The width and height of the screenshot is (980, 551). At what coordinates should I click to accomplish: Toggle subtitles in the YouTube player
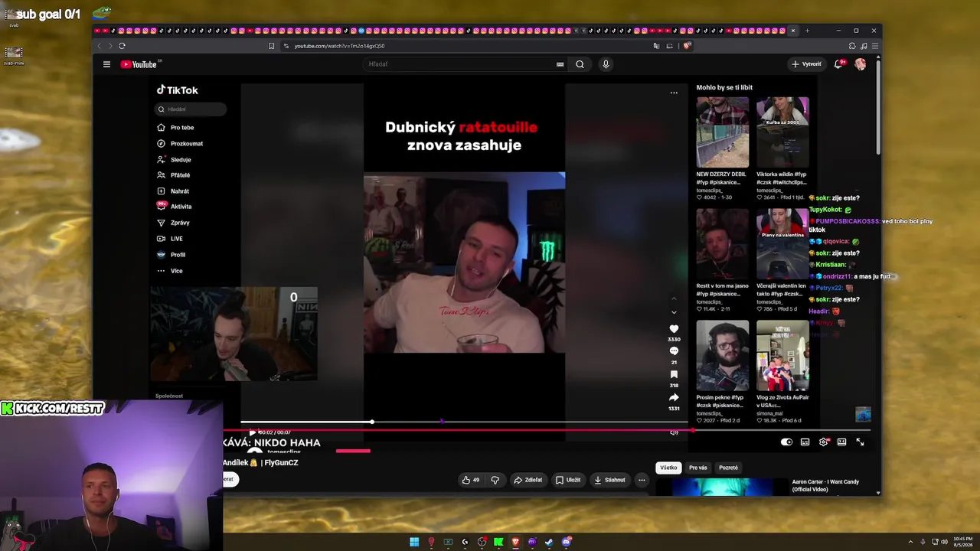click(805, 442)
